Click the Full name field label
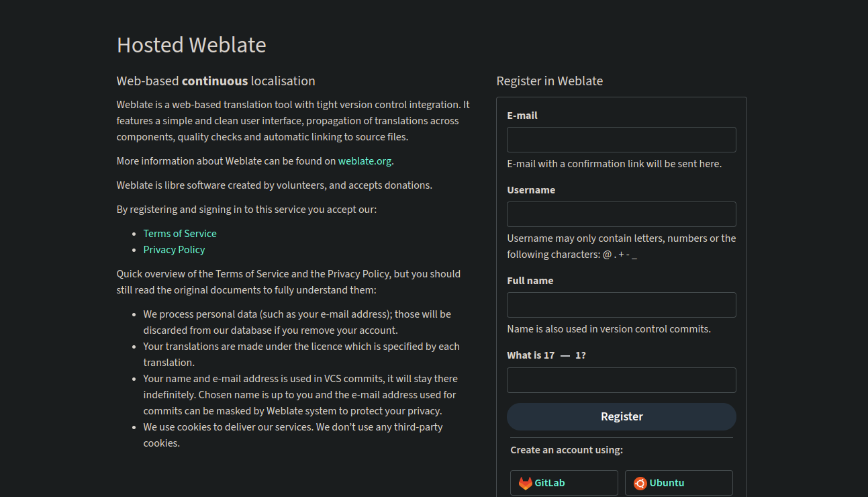The image size is (868, 497). tap(530, 281)
